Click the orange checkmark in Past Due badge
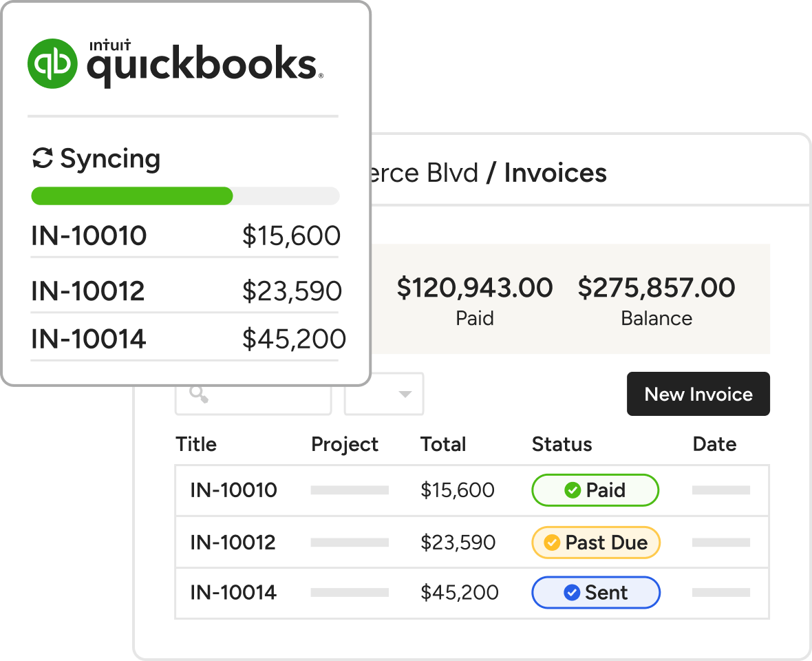 (x=552, y=543)
